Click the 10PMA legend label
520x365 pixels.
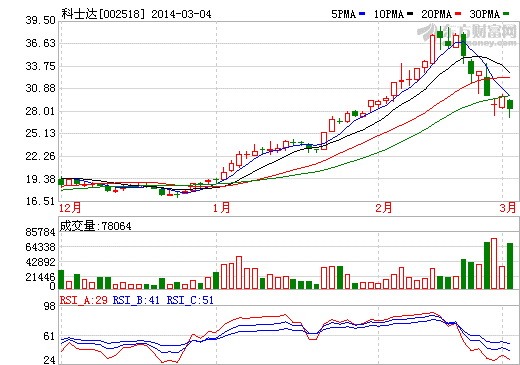389,14
